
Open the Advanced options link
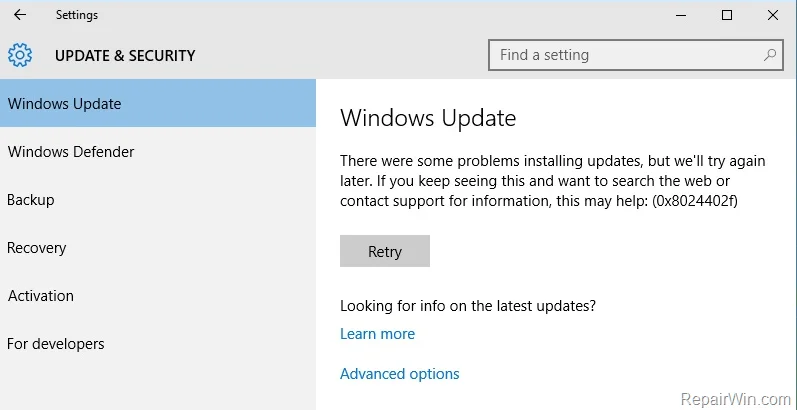click(x=399, y=374)
